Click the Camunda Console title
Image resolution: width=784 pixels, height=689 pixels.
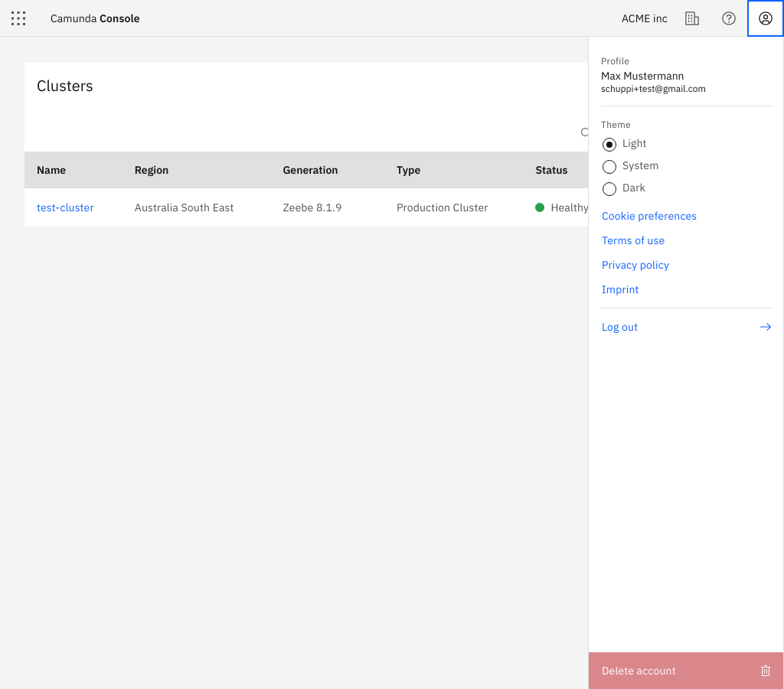(95, 18)
